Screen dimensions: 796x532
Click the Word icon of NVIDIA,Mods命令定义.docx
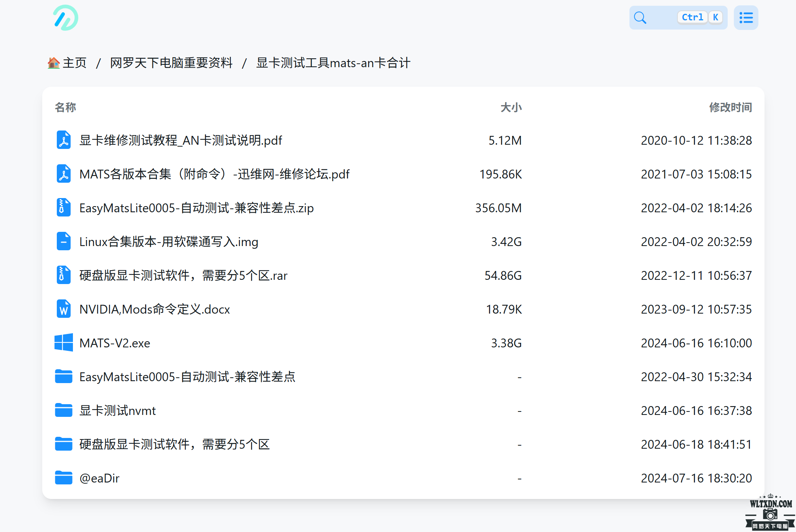pos(64,309)
